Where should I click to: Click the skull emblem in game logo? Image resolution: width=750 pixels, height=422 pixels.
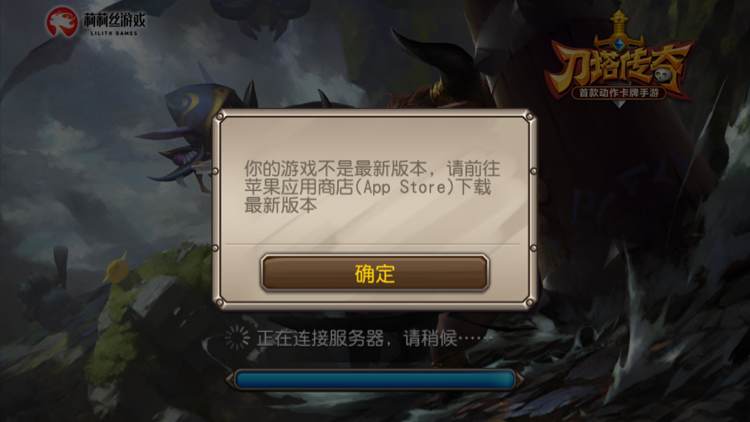[x=664, y=74]
